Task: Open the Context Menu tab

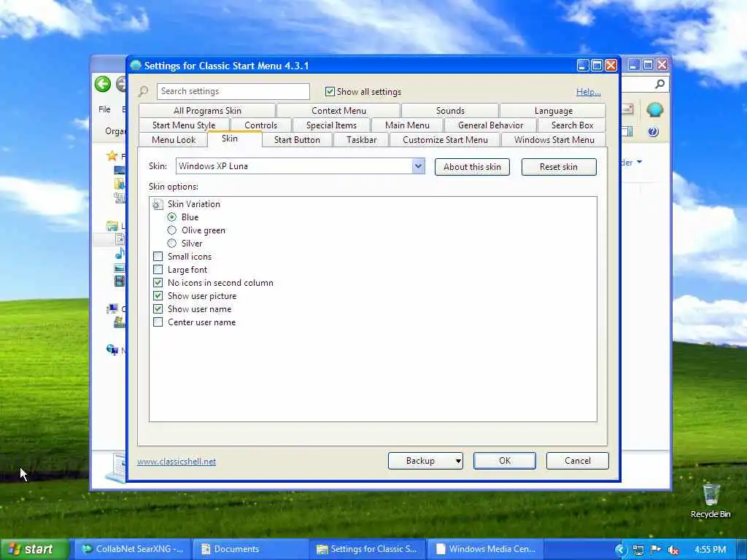Action: point(338,111)
